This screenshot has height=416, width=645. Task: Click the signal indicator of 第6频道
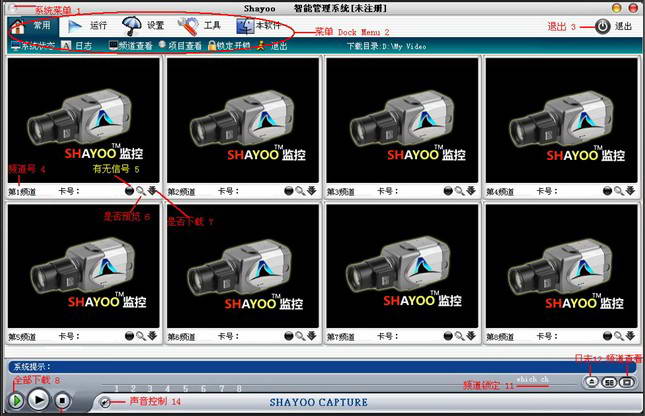(x=289, y=336)
